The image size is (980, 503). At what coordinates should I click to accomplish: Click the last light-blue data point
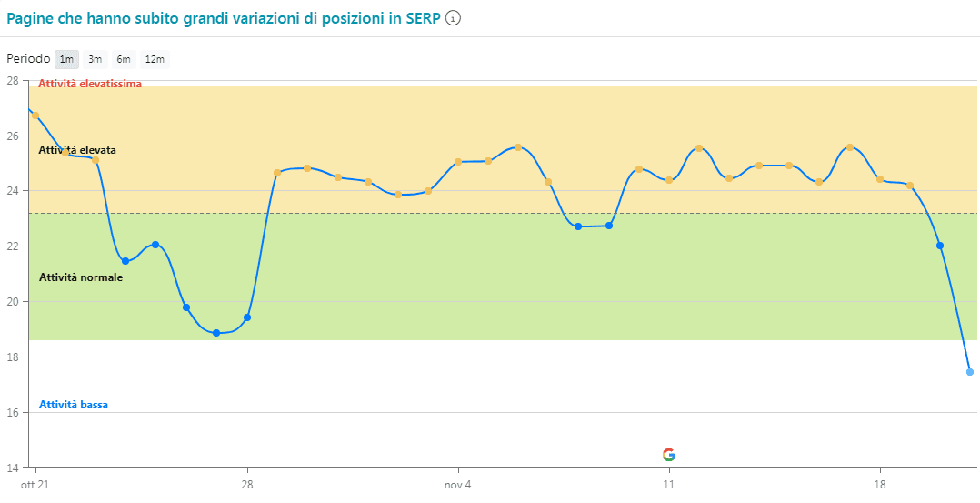(970, 371)
